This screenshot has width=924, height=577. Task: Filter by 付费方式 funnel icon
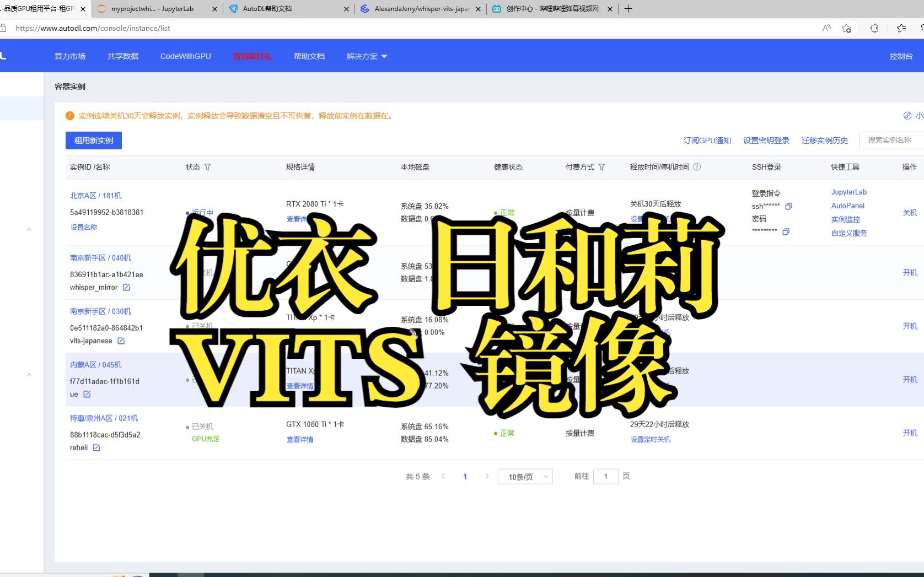click(x=601, y=167)
